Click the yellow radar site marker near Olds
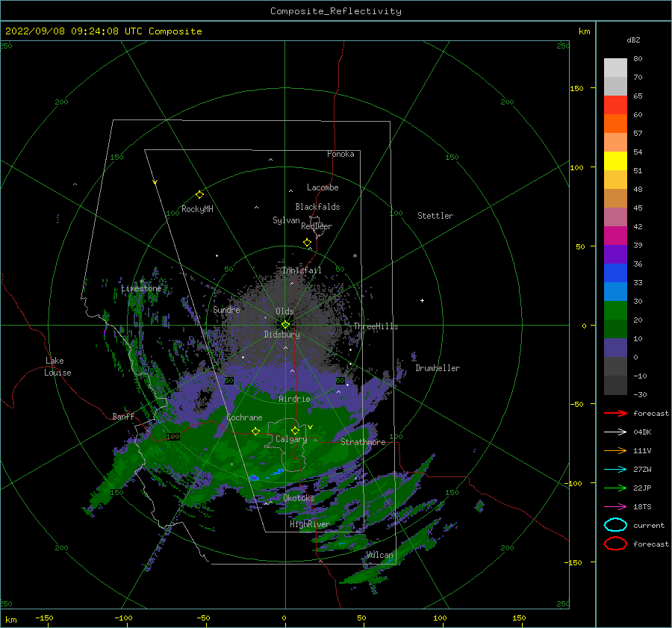The image size is (672, 628). click(x=285, y=325)
